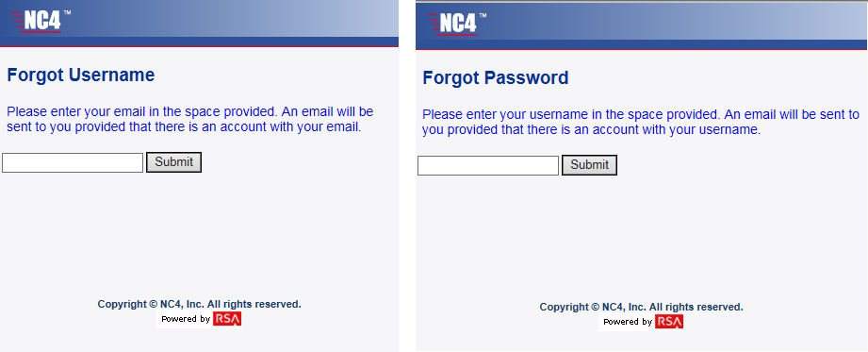Click the blue header banner above Forgot Username
Image resolution: width=868 pixels, height=352 pixels.
(199, 24)
